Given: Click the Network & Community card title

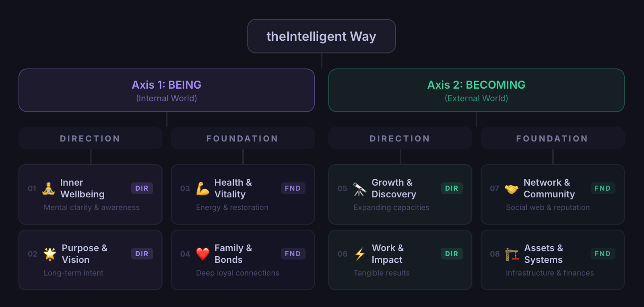Looking at the screenshot, I should click(549, 188).
